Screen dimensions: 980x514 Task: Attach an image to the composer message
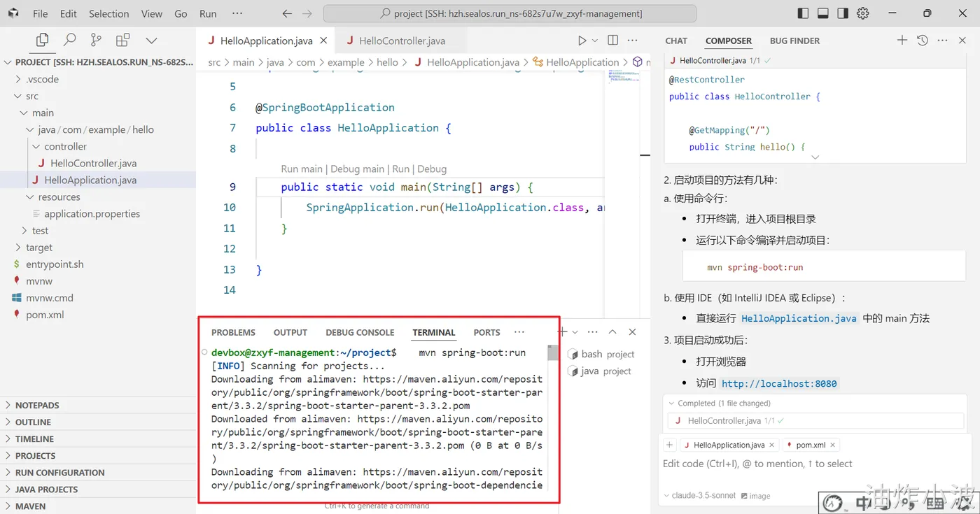756,496
